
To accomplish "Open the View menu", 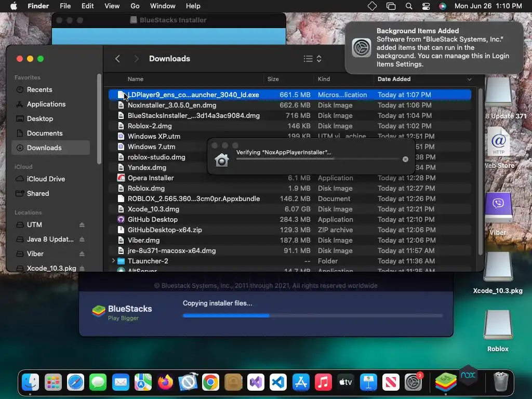I will 112,6.
